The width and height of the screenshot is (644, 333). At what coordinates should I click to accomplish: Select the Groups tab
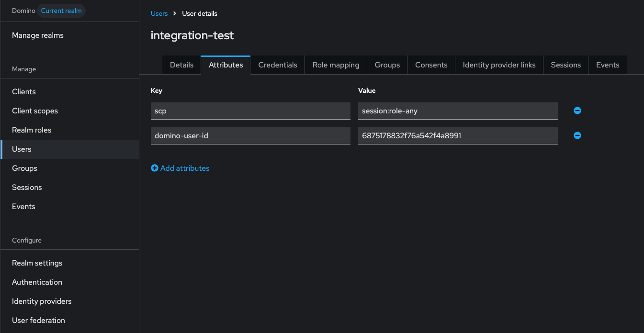point(387,65)
